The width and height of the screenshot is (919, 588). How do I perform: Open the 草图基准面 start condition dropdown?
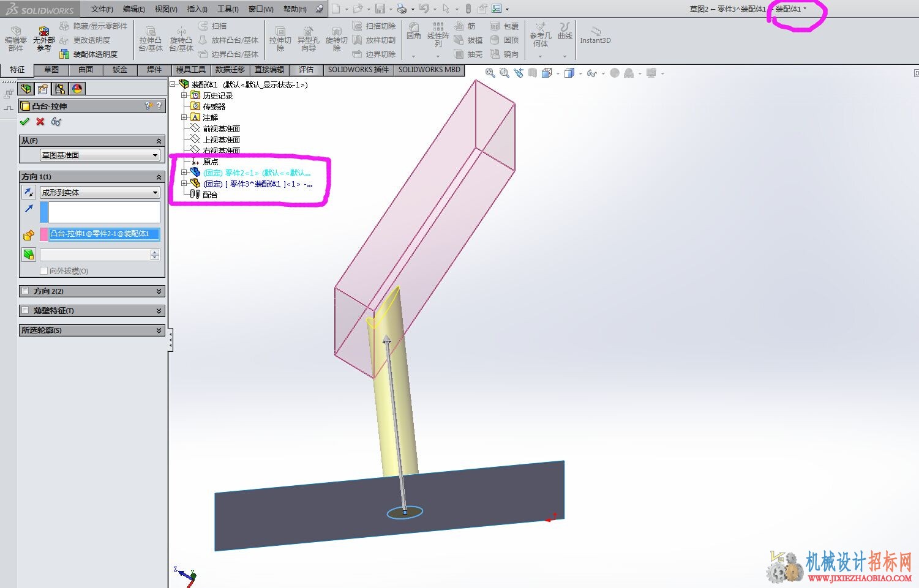pyautogui.click(x=100, y=155)
